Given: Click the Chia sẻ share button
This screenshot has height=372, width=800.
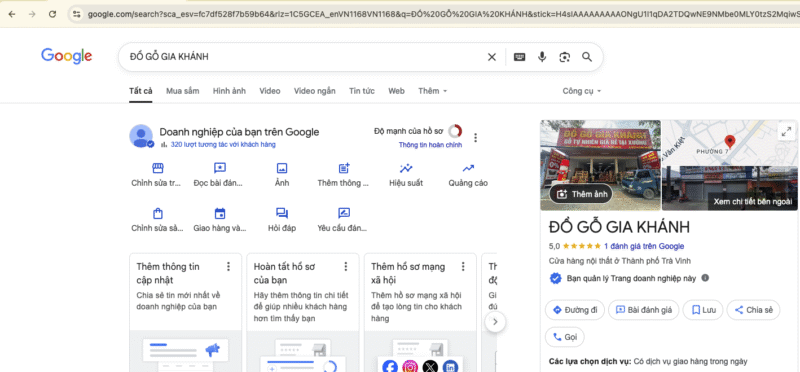Looking at the screenshot, I should tap(754, 310).
